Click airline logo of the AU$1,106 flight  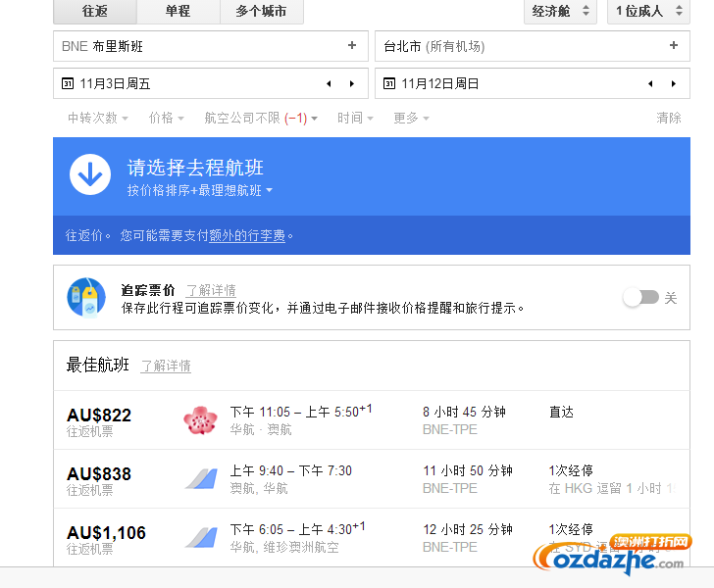click(x=201, y=537)
